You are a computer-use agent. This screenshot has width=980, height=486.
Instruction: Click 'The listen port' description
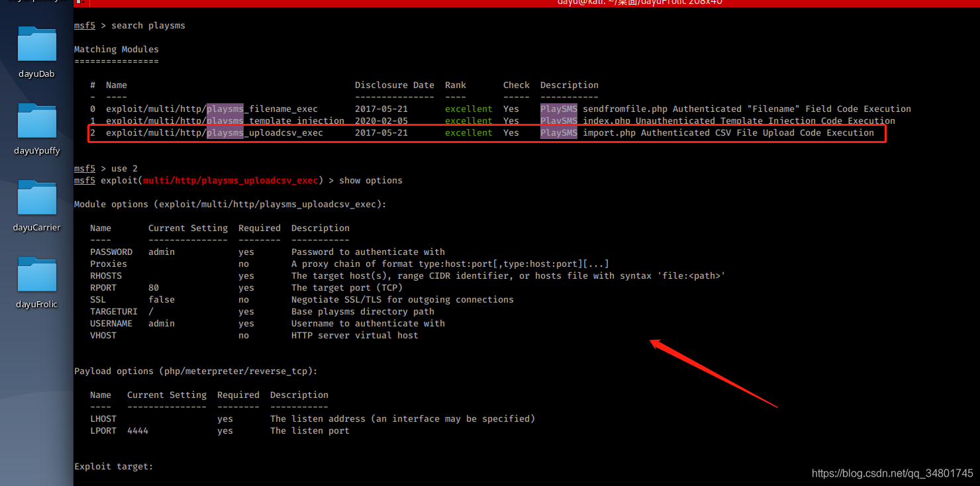(x=310, y=430)
